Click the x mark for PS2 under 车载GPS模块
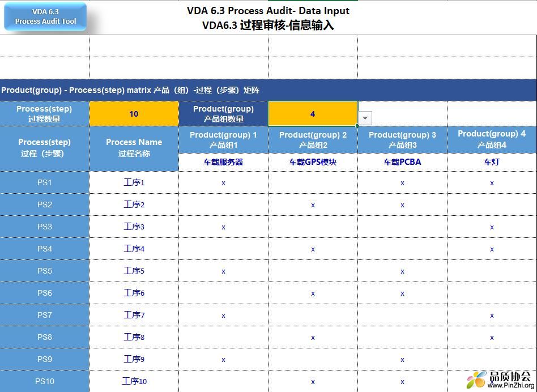This screenshot has height=392, width=537. tap(313, 206)
